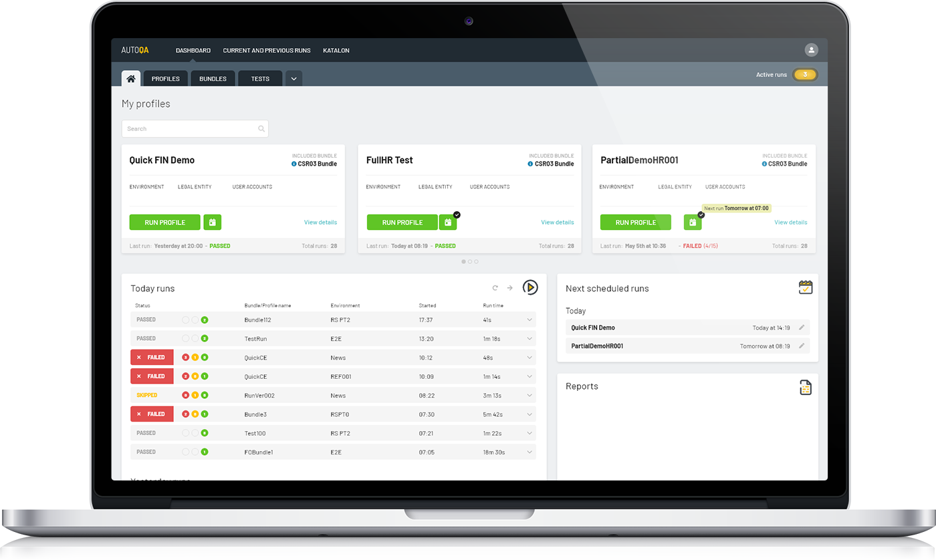Toggle the Active runs switch
936x560 pixels.
pos(805,75)
